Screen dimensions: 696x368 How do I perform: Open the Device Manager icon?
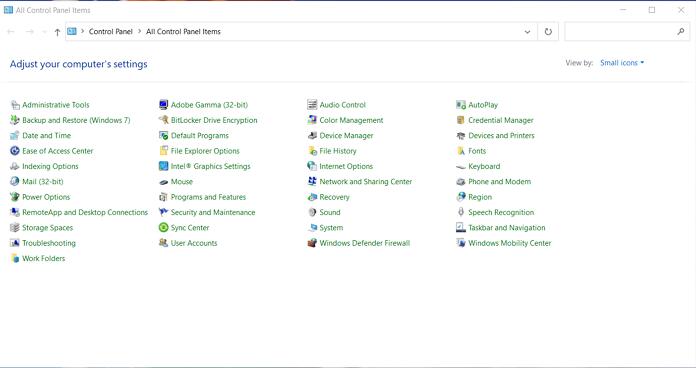click(x=312, y=136)
